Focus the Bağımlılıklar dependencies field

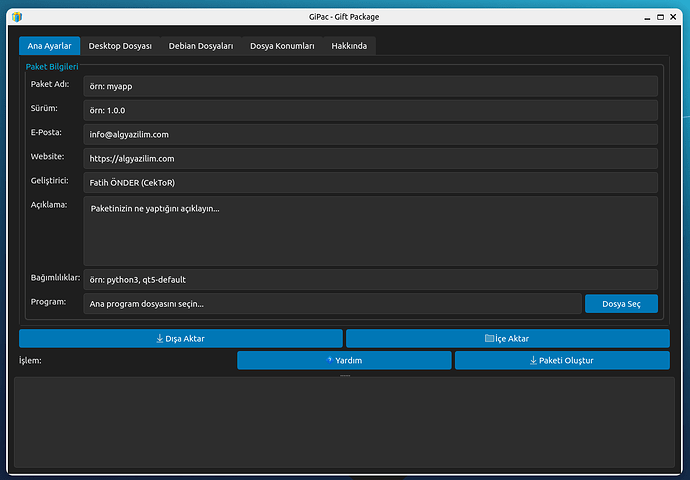[x=371, y=280]
